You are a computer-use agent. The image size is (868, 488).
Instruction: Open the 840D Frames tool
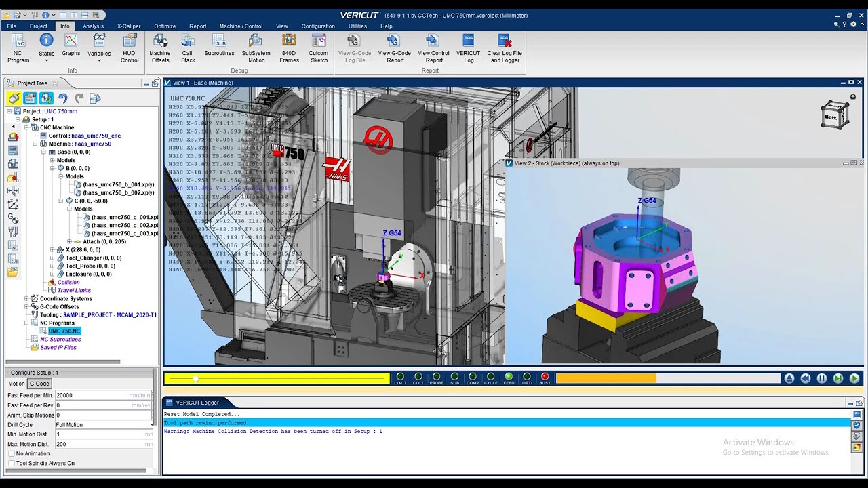289,48
